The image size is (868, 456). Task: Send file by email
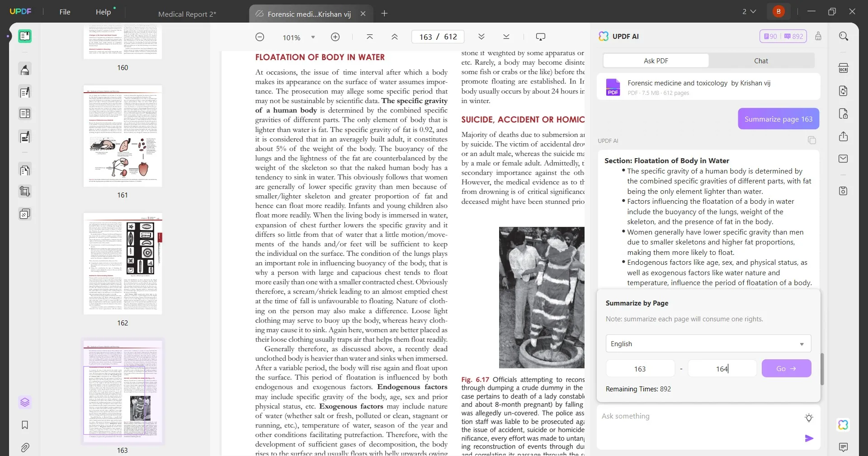tap(844, 159)
